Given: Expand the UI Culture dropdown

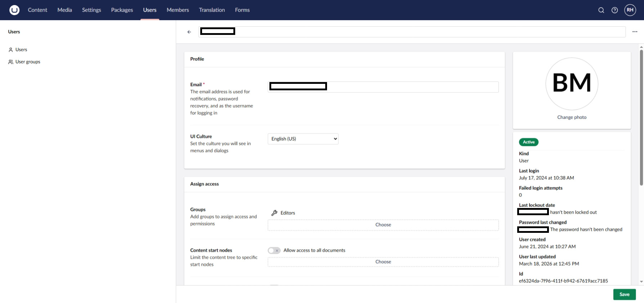Looking at the screenshot, I should click(x=303, y=139).
